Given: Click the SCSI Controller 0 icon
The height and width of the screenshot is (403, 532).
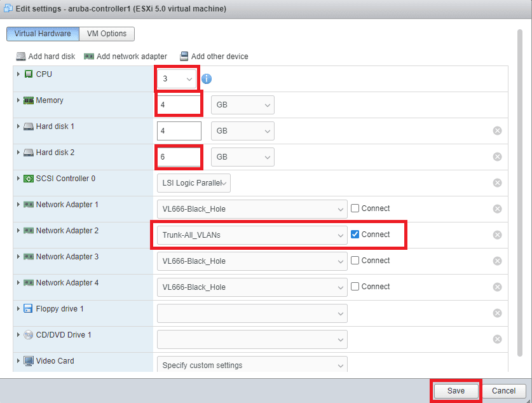Looking at the screenshot, I should pyautogui.click(x=29, y=179).
